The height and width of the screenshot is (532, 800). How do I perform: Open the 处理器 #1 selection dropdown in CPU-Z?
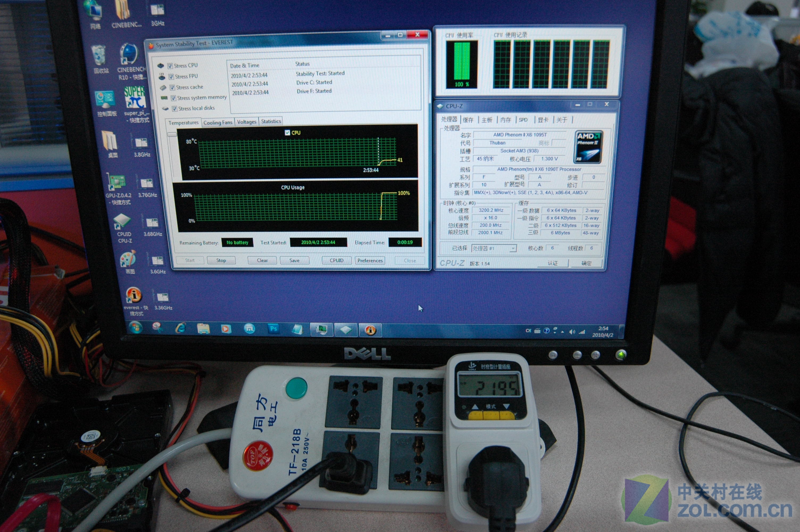[x=494, y=248]
